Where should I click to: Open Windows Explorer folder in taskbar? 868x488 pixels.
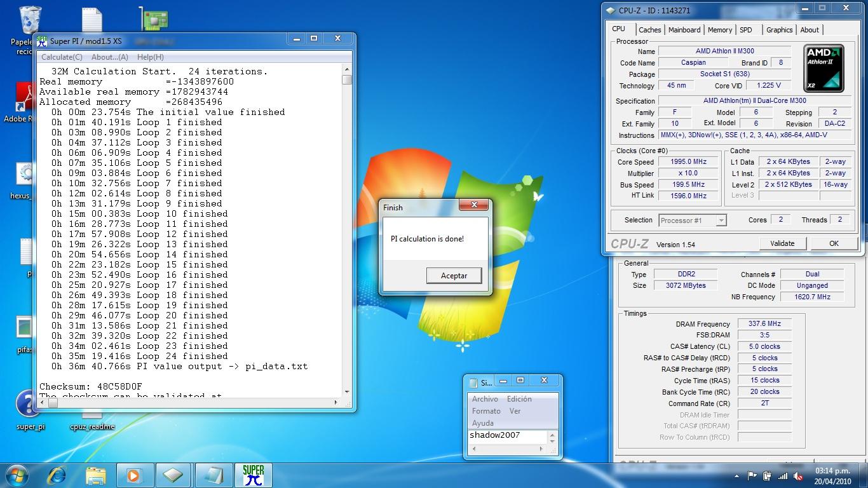tap(96, 475)
